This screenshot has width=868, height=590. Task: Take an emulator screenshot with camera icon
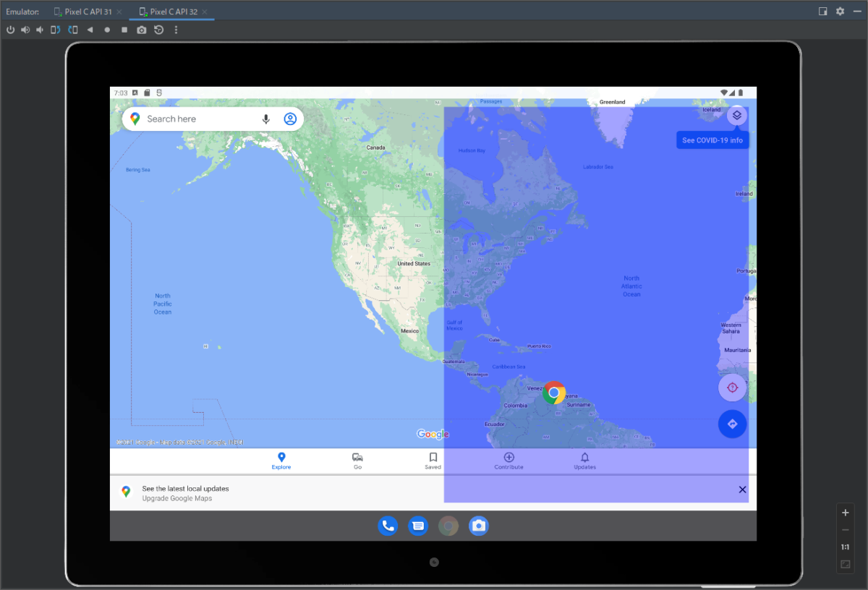tap(142, 30)
